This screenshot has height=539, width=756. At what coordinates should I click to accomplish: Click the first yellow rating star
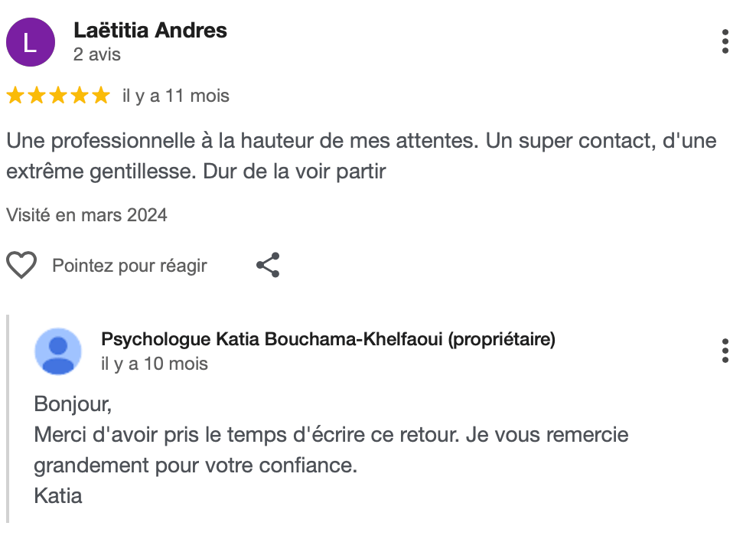coord(15,96)
